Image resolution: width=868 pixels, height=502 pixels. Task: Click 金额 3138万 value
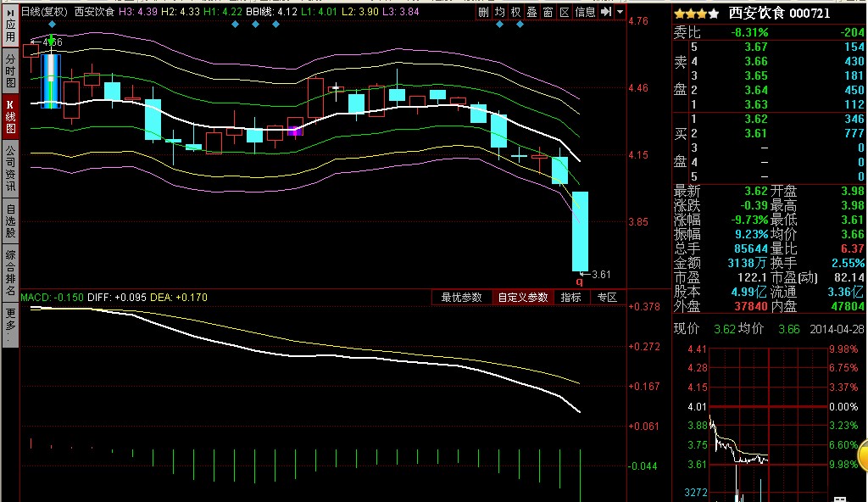748,263
